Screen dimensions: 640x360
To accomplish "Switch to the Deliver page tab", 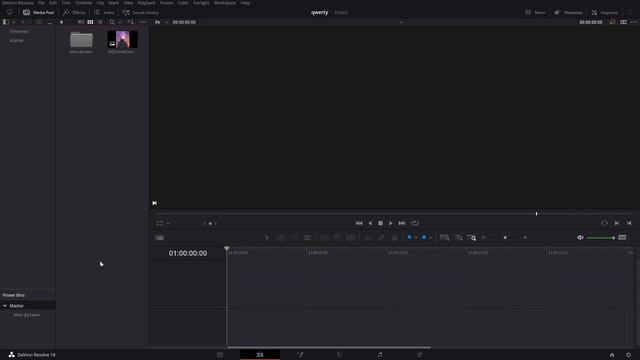I will (x=420, y=355).
